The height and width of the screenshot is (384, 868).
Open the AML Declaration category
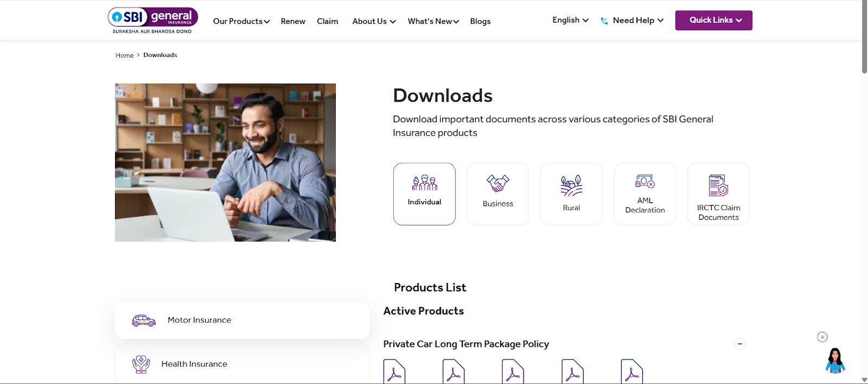pyautogui.click(x=644, y=193)
